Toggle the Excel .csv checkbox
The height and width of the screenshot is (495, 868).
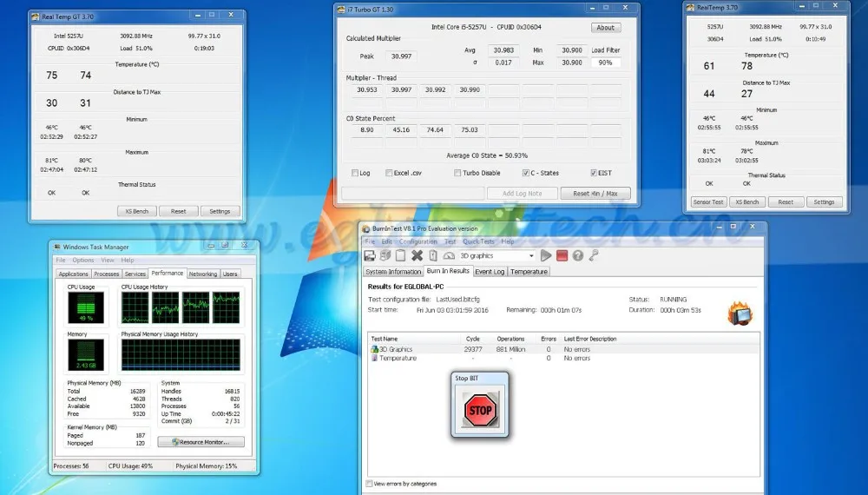(389, 173)
